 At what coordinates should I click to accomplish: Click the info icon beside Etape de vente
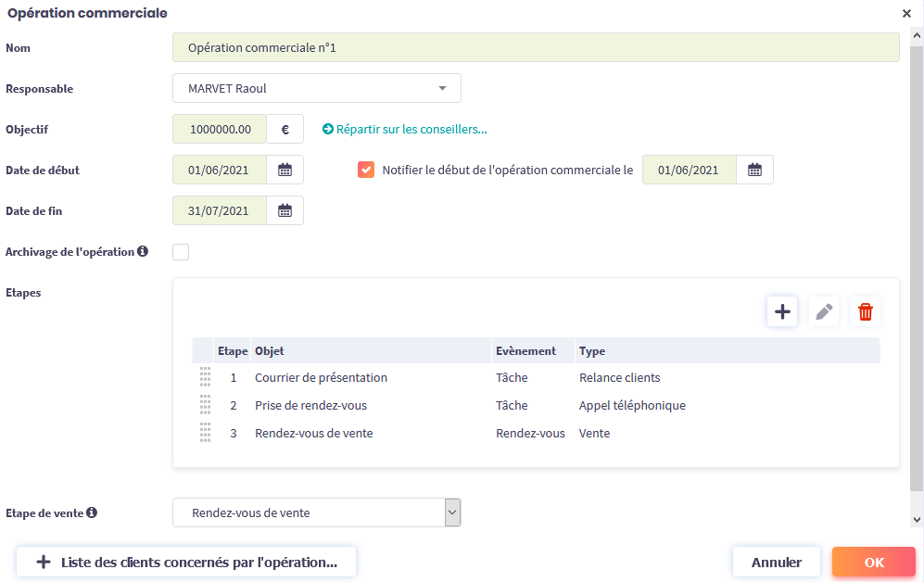92,512
